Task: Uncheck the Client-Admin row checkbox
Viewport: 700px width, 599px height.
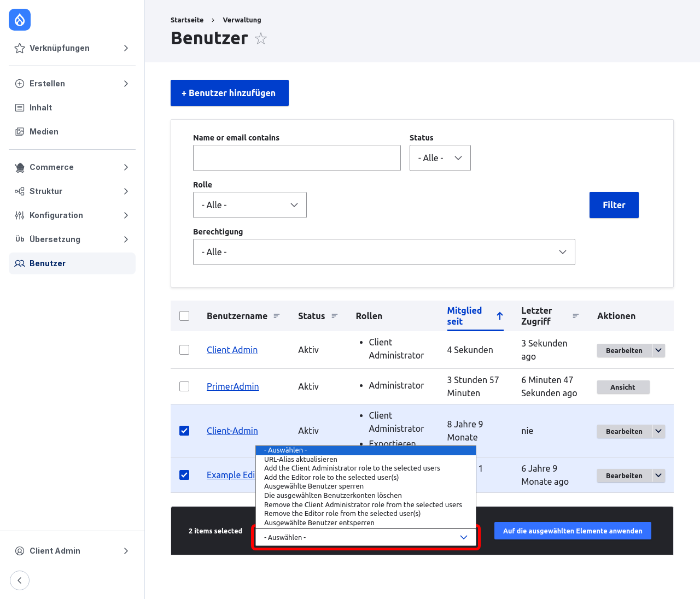Action: point(184,431)
